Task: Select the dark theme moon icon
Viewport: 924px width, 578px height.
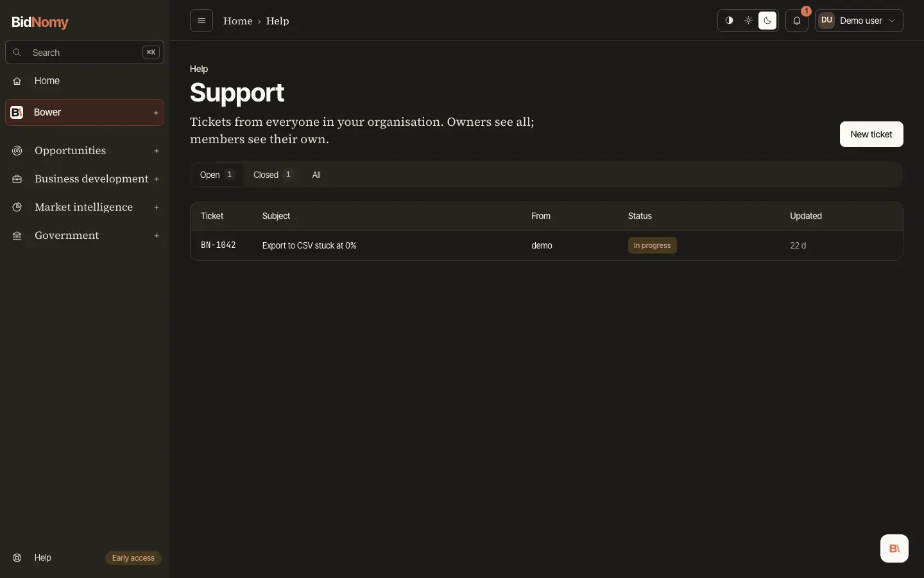Action: 767,21
